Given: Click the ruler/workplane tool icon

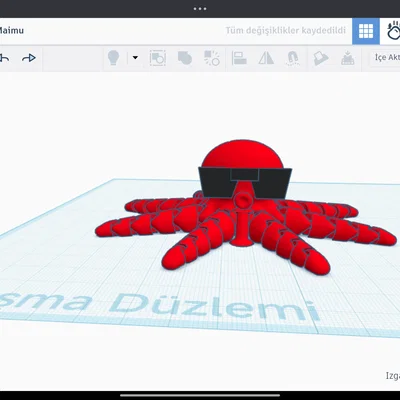Looking at the screenshot, I should (x=348, y=58).
